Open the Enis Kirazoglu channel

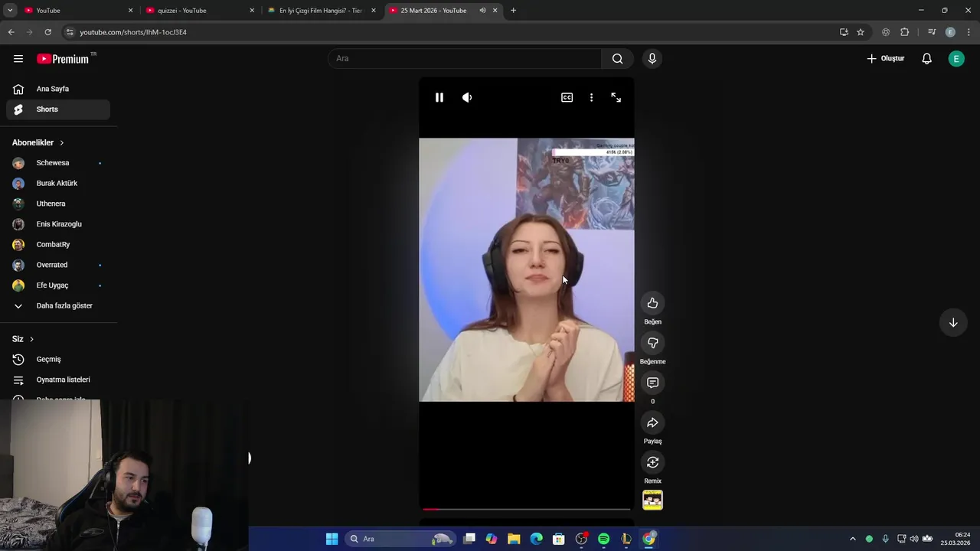click(x=58, y=224)
